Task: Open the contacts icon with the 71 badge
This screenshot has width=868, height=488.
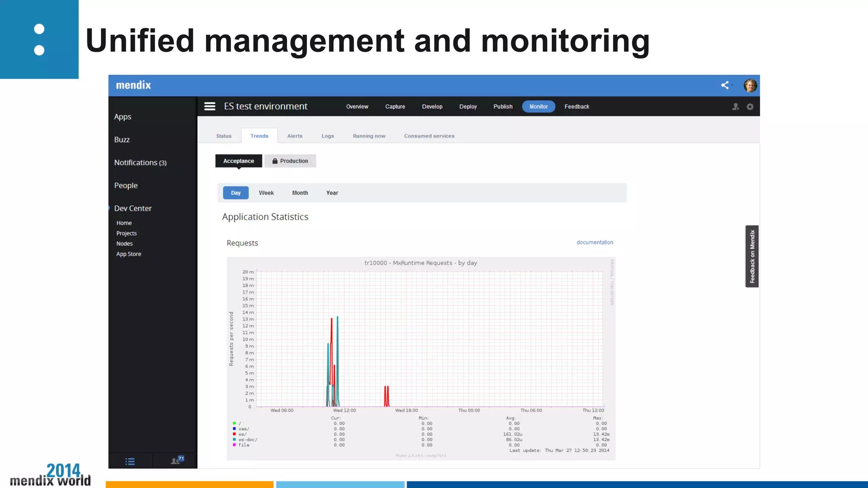Action: (177, 460)
